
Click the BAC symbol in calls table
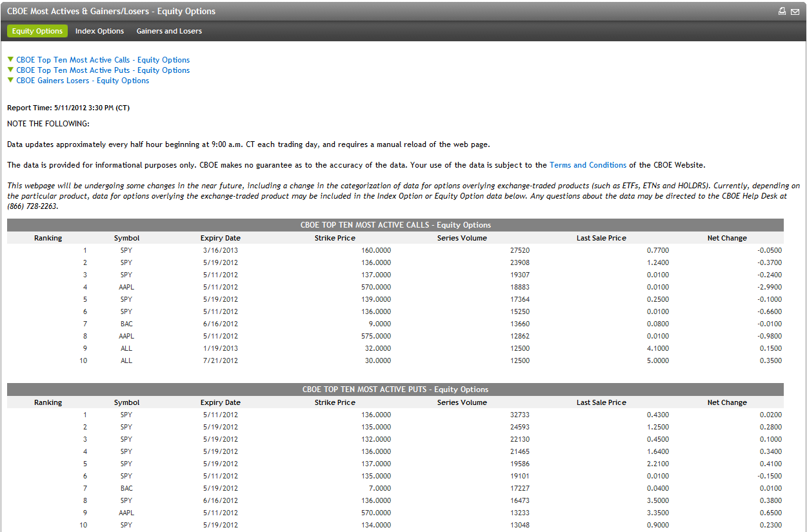click(x=126, y=324)
